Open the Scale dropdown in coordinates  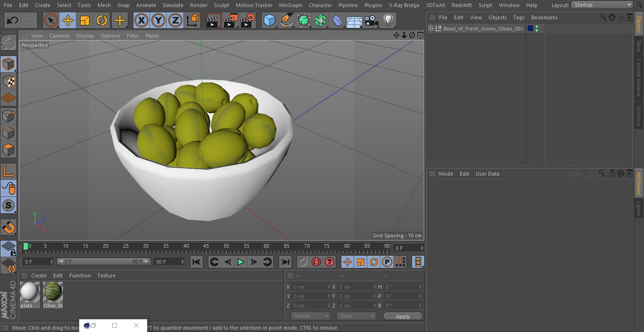(x=356, y=316)
